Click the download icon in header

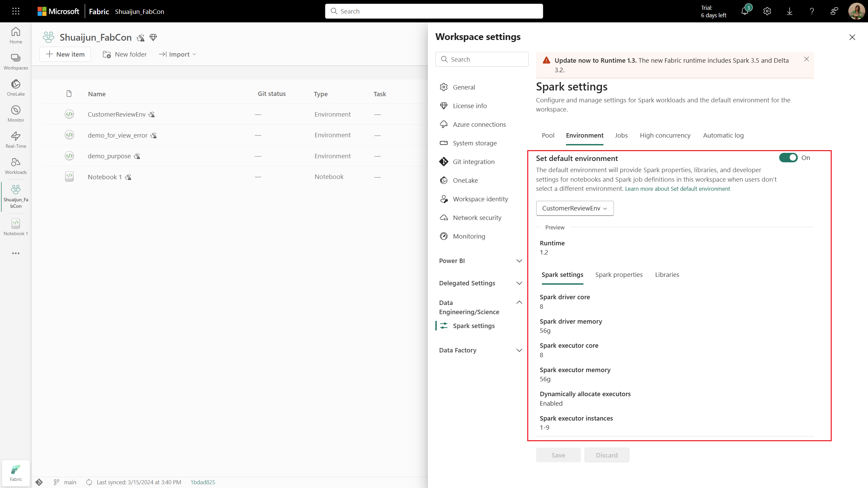[789, 11]
